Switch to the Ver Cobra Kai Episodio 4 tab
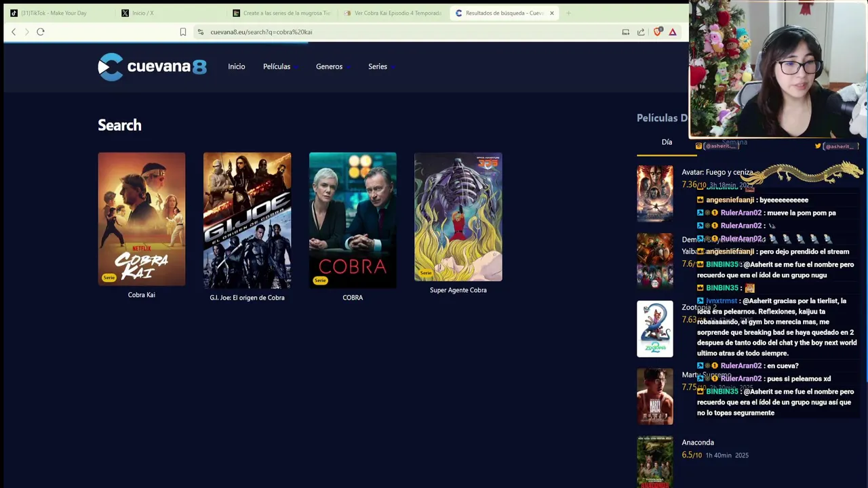868x488 pixels. [393, 13]
